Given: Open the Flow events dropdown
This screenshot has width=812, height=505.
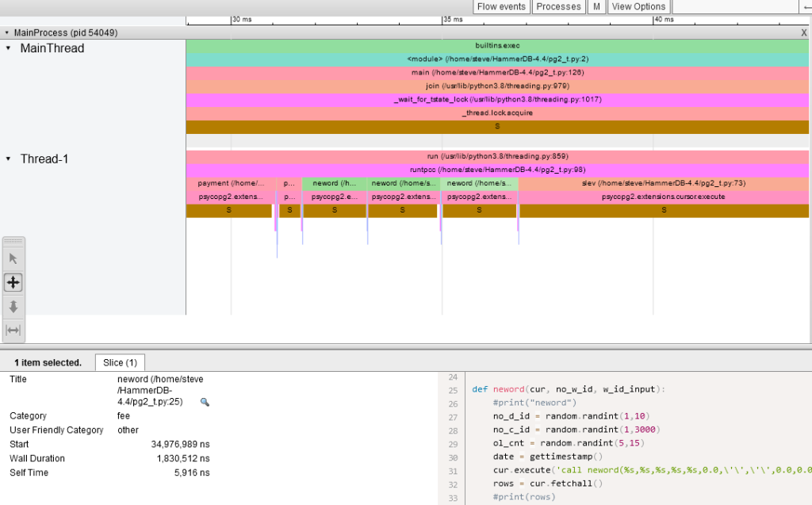Looking at the screenshot, I should pyautogui.click(x=501, y=6).
